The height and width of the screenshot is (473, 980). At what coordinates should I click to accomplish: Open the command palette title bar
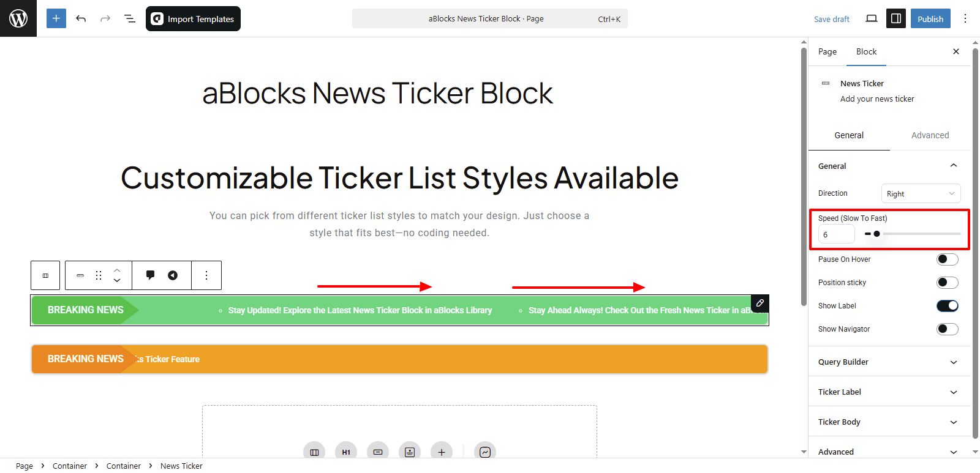coord(490,18)
